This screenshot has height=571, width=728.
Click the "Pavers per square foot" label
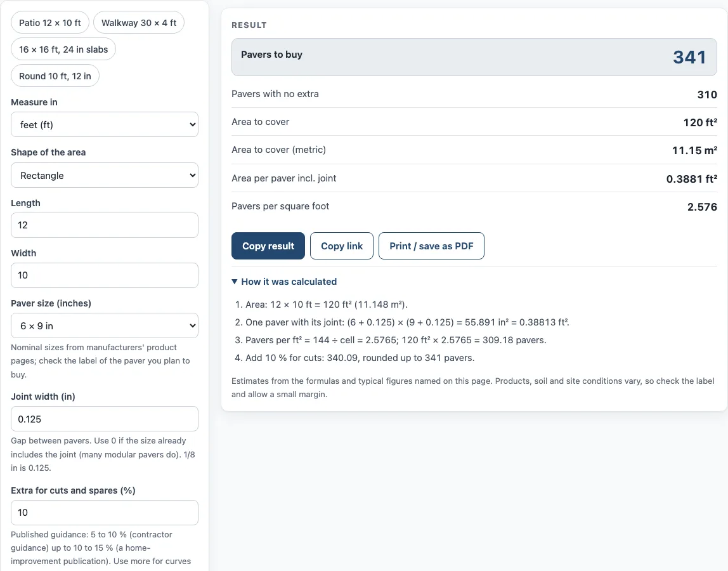click(280, 206)
